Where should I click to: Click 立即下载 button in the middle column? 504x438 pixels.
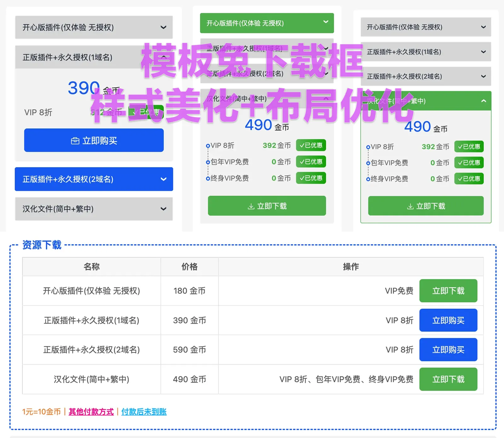click(x=267, y=206)
